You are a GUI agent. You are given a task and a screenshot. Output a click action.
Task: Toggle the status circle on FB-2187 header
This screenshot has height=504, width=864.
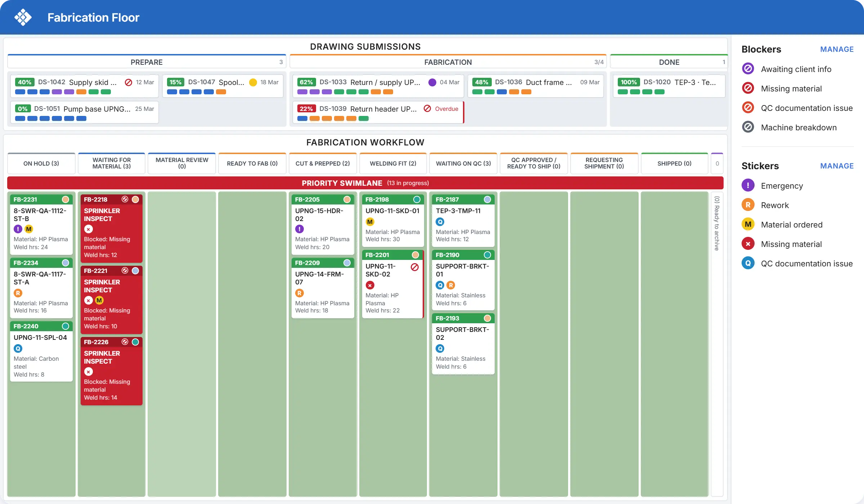pos(487,199)
